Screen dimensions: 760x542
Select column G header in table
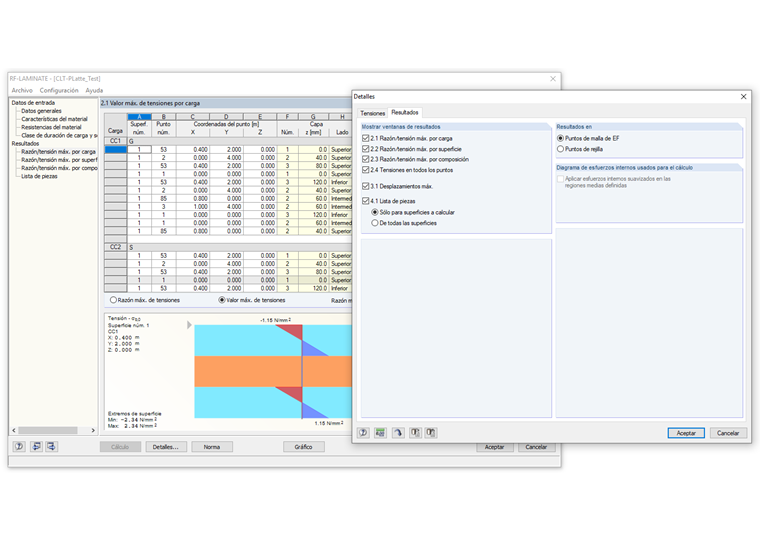pyautogui.click(x=313, y=117)
